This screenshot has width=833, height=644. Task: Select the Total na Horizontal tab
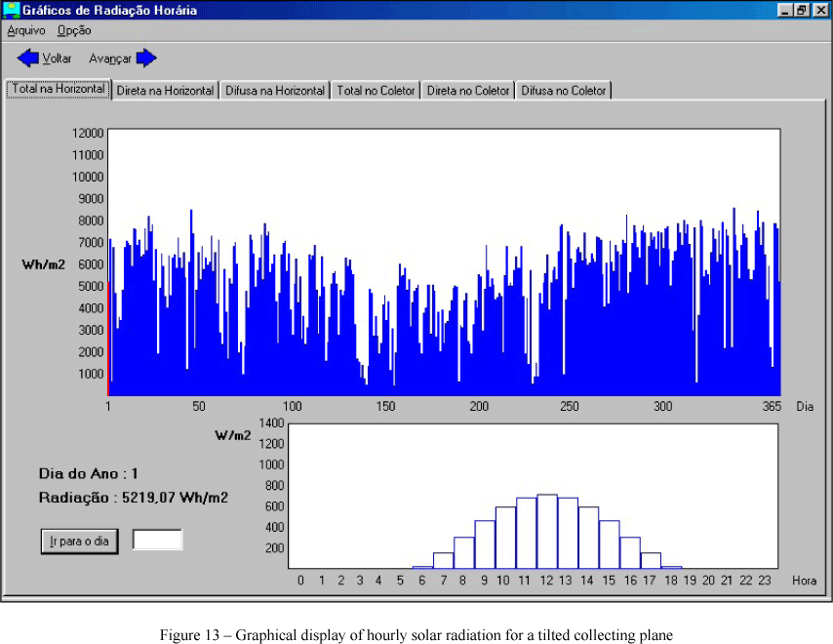[59, 89]
